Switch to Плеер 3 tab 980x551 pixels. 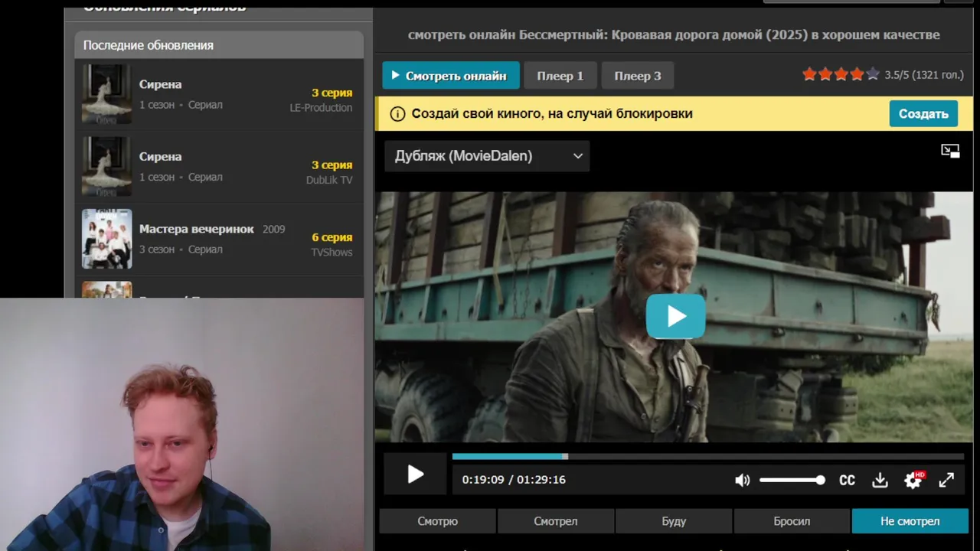click(638, 76)
